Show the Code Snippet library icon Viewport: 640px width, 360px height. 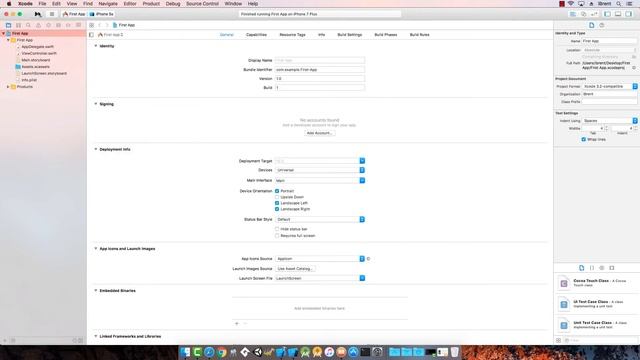(592, 268)
